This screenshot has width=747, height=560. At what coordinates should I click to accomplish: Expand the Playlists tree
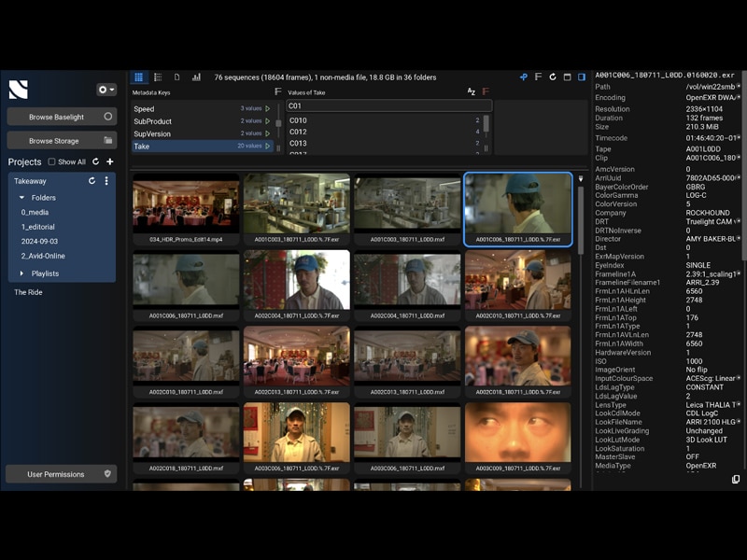click(21, 273)
